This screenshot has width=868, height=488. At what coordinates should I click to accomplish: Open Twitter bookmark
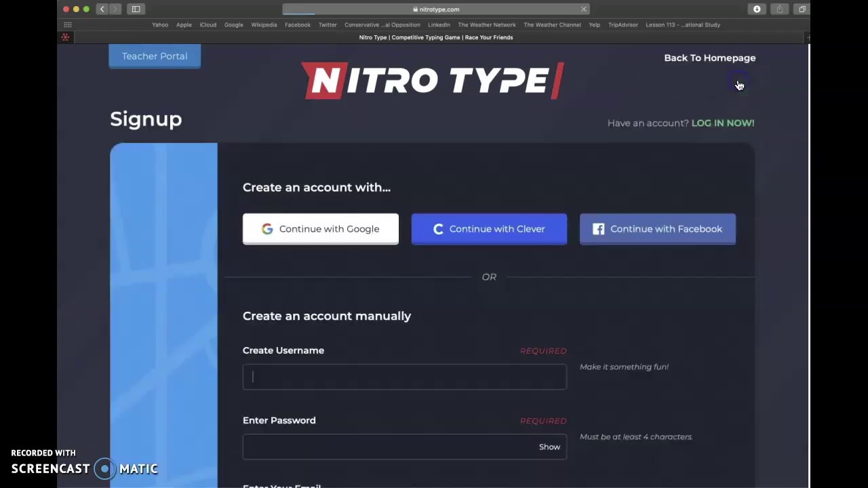pyautogui.click(x=328, y=24)
